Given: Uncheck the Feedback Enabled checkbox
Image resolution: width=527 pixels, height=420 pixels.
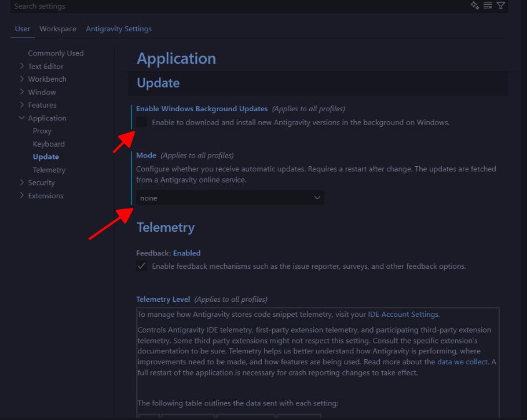Looking at the screenshot, I should point(141,266).
